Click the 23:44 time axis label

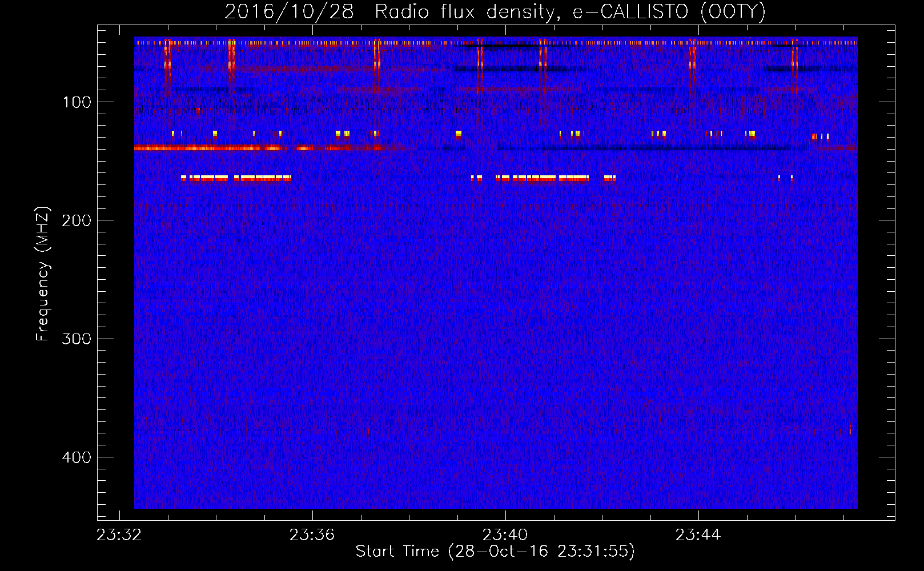(x=698, y=535)
